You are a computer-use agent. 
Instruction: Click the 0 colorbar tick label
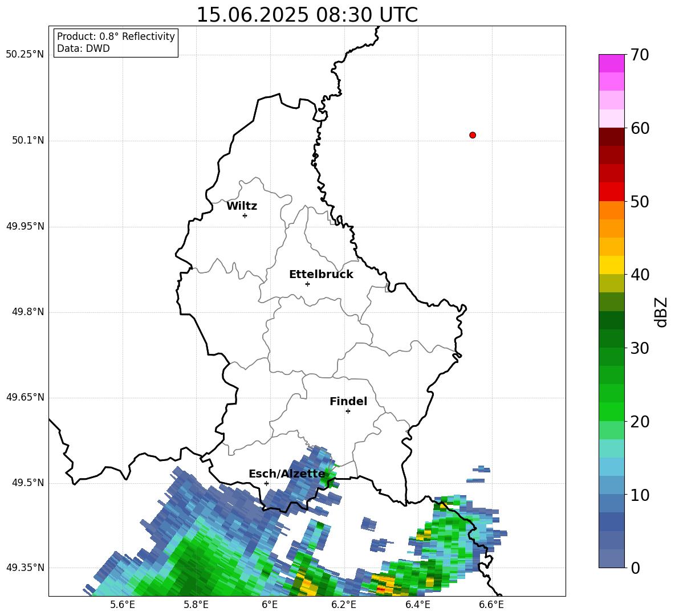click(635, 568)
